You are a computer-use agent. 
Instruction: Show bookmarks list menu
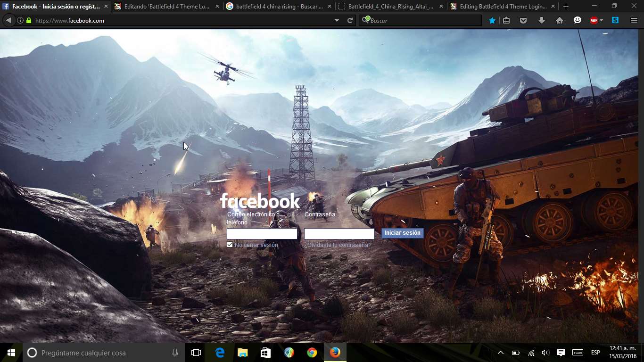tap(506, 20)
